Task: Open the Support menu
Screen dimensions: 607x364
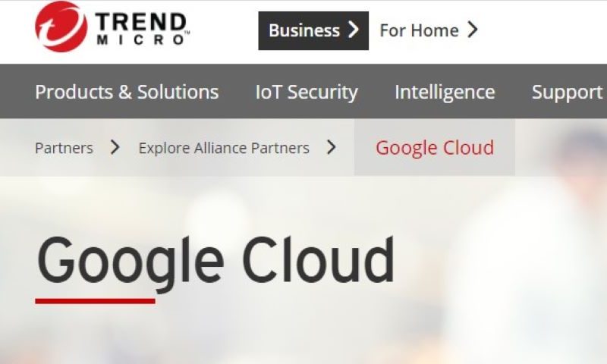Action: point(567,92)
